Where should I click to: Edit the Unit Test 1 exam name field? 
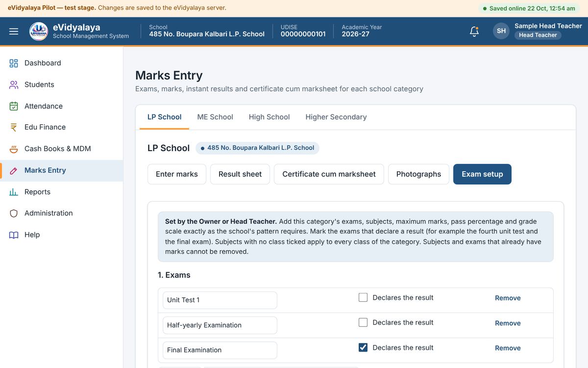click(220, 300)
